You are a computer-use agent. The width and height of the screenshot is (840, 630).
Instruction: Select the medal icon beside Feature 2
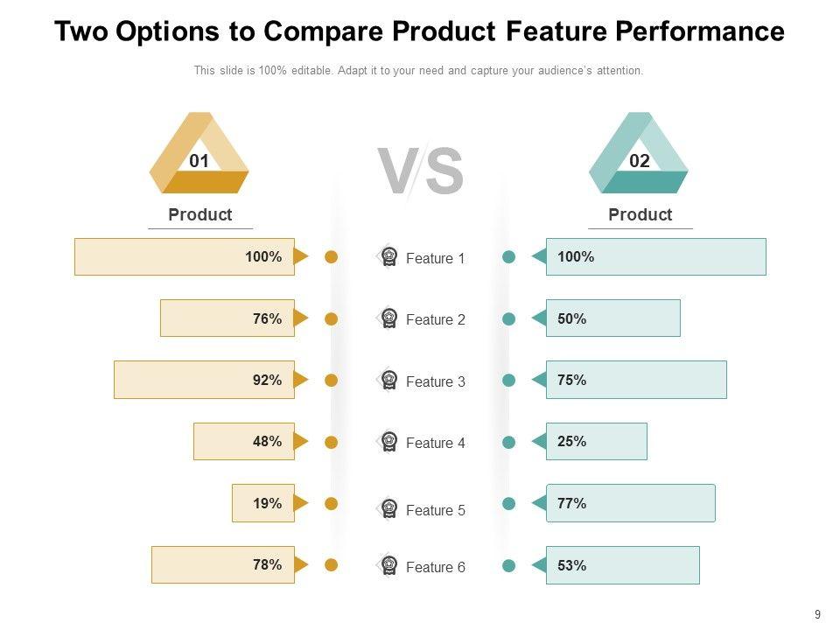click(x=389, y=318)
